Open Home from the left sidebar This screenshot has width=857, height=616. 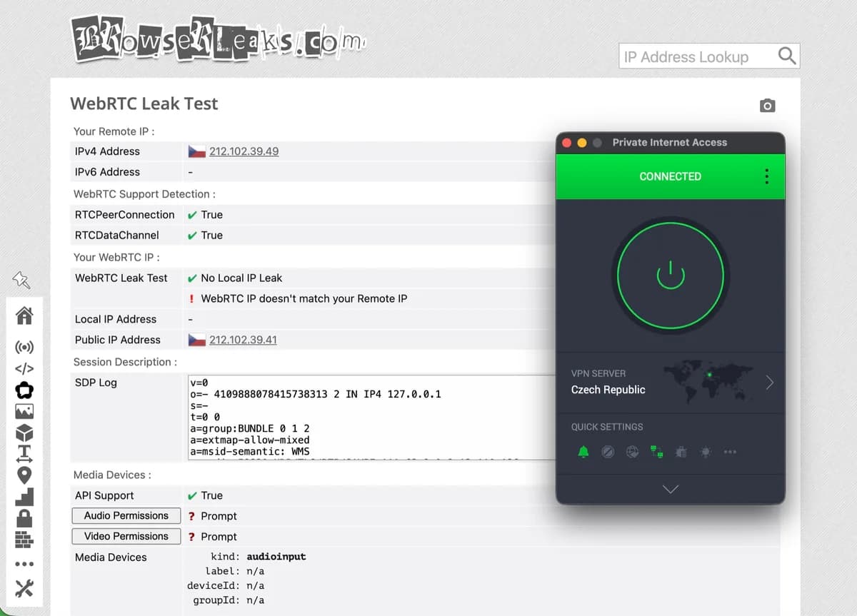coord(24,315)
